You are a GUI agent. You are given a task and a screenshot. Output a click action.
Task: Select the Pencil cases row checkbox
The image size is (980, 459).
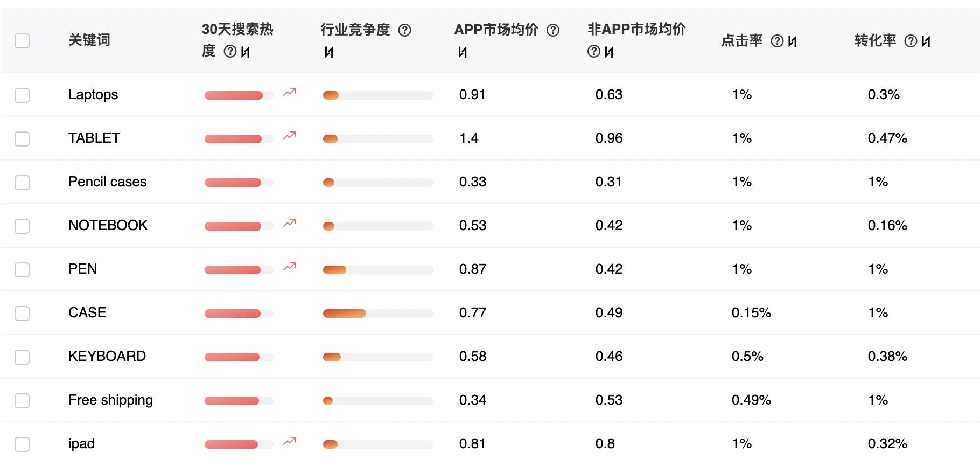[x=22, y=183]
